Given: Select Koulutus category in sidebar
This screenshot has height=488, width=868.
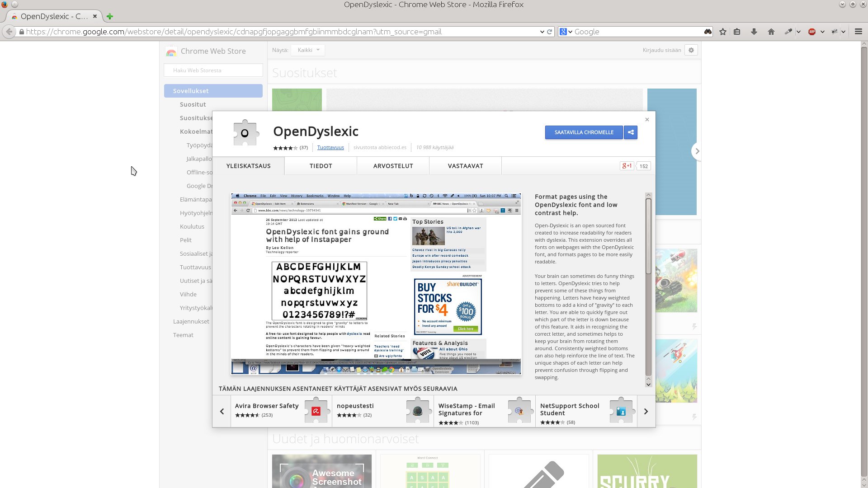Looking at the screenshot, I should 192,226.
